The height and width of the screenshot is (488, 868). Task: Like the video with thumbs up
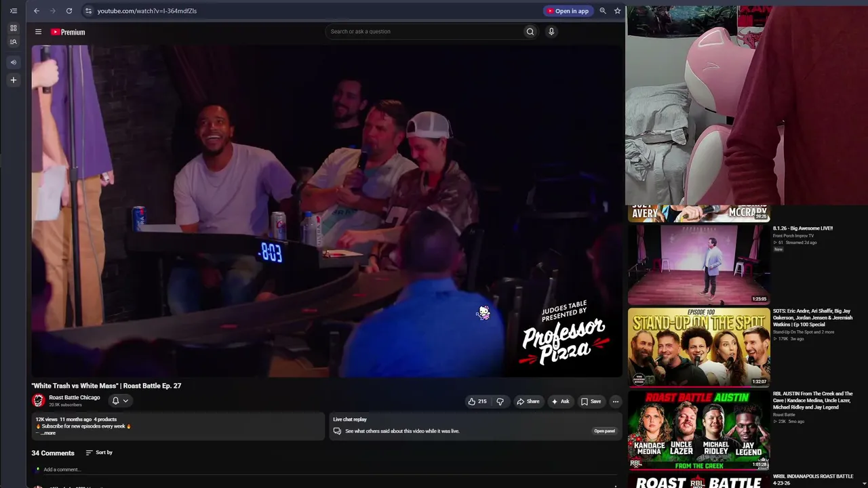pos(477,401)
